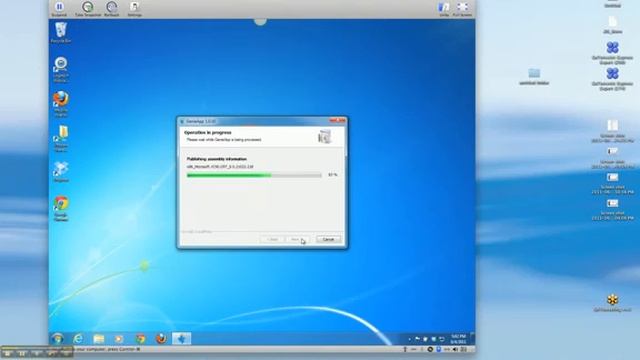
Task: Open the Google Chrome desktop shortcut
Action: (x=61, y=209)
